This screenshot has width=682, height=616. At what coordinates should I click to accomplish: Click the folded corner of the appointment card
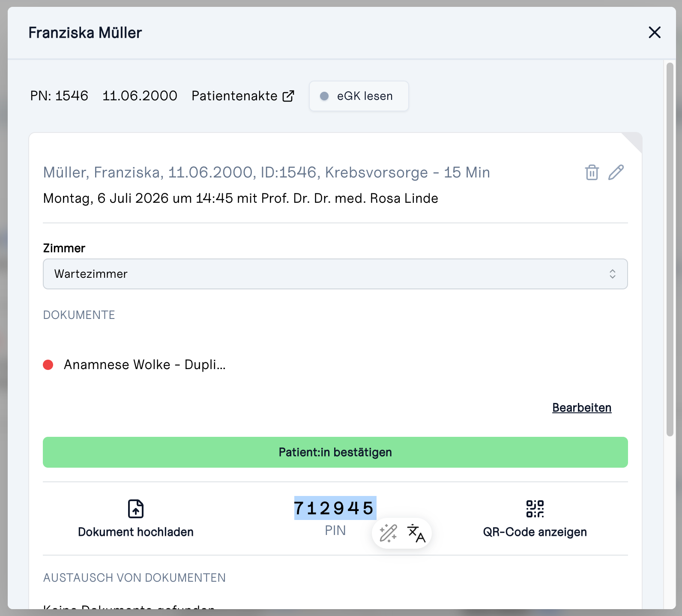[x=634, y=141]
